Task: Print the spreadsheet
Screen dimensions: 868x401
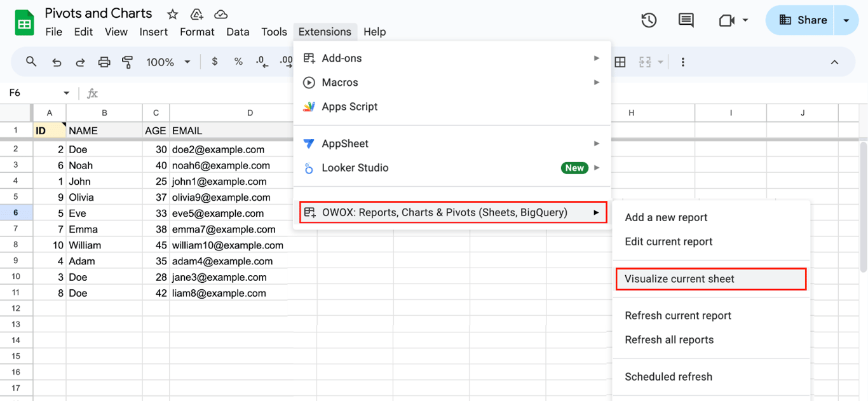Action: tap(104, 62)
